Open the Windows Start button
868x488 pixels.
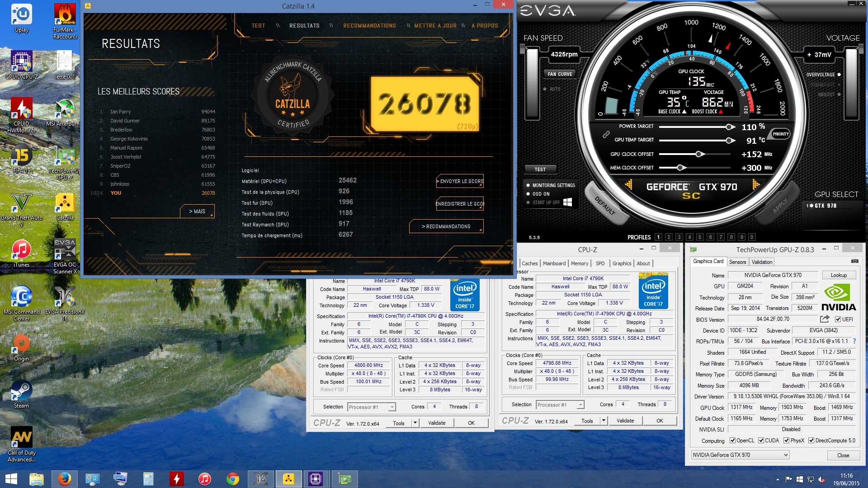pyautogui.click(x=11, y=479)
